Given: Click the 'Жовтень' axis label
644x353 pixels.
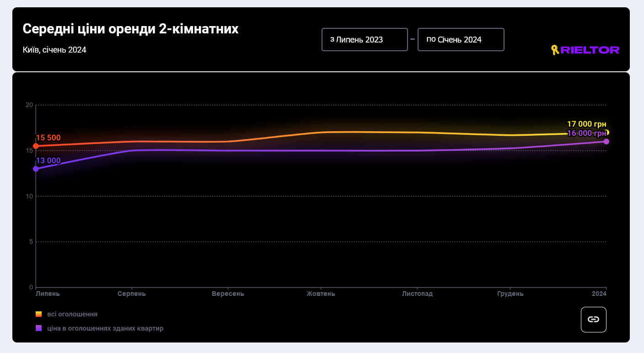Looking at the screenshot, I should (x=321, y=294).
